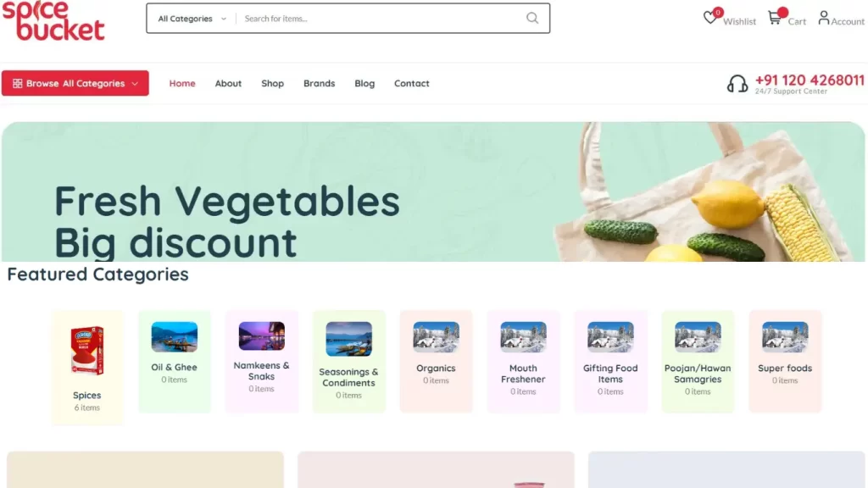868x488 pixels.
Task: Navigate to the Brands page
Action: point(319,84)
